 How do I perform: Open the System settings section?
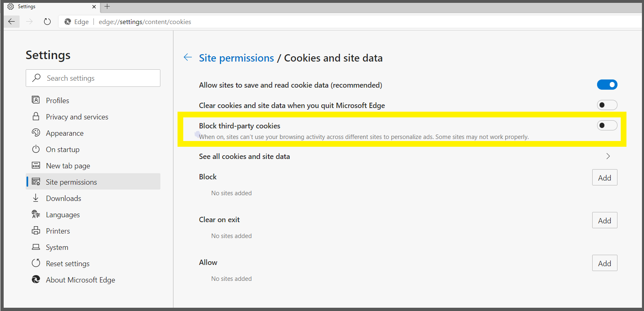pyautogui.click(x=93, y=247)
